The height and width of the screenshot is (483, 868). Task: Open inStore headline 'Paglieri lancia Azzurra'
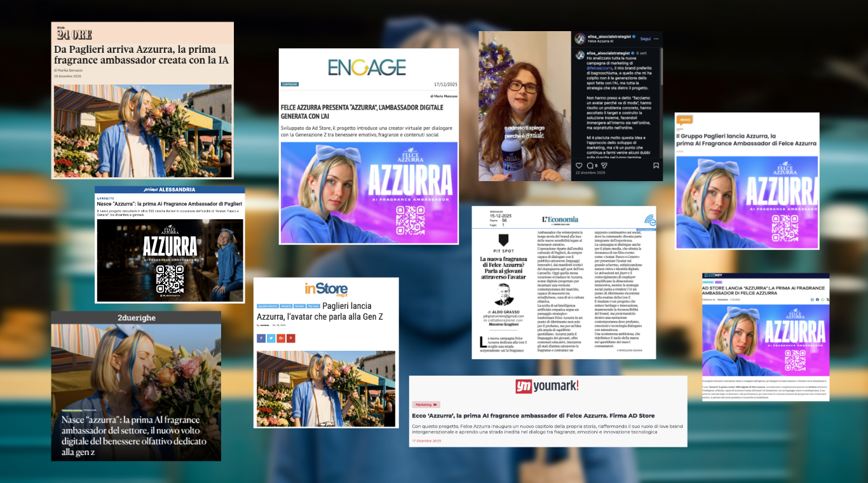pos(320,311)
